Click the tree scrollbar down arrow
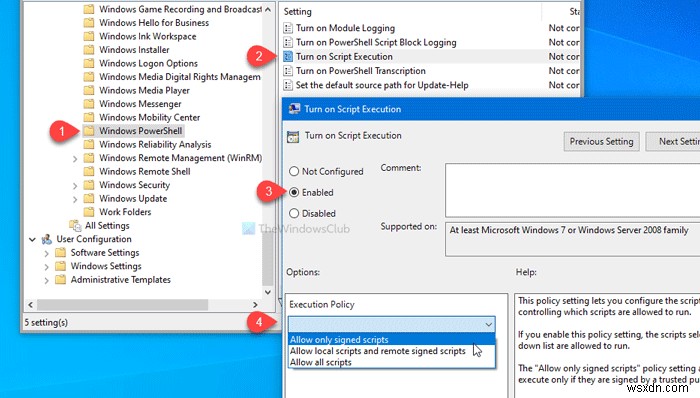This screenshot has height=398, width=700. point(268,292)
